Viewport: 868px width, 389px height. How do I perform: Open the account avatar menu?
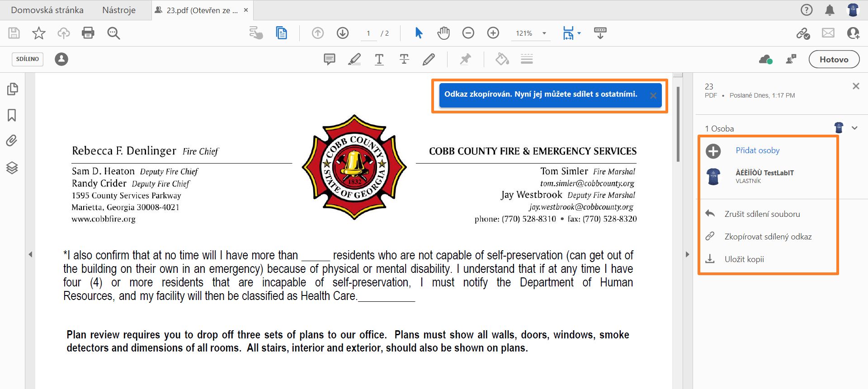click(853, 10)
